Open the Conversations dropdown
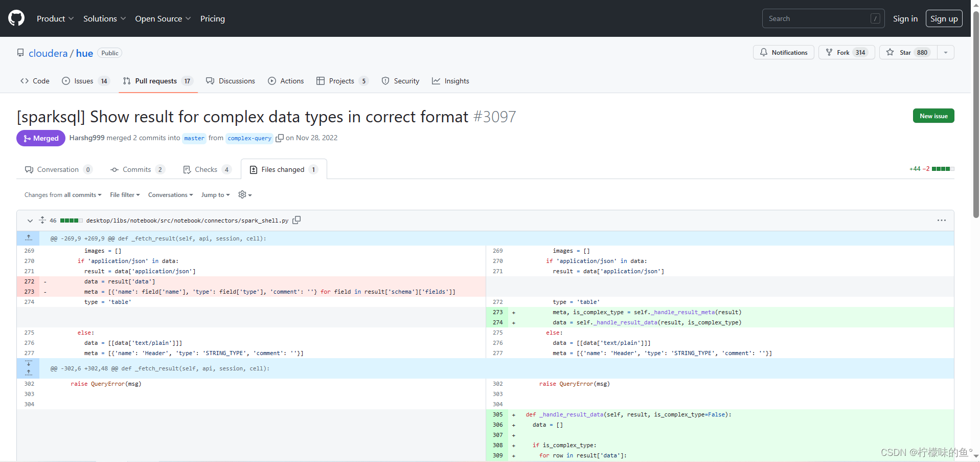980x462 pixels. tap(170, 195)
